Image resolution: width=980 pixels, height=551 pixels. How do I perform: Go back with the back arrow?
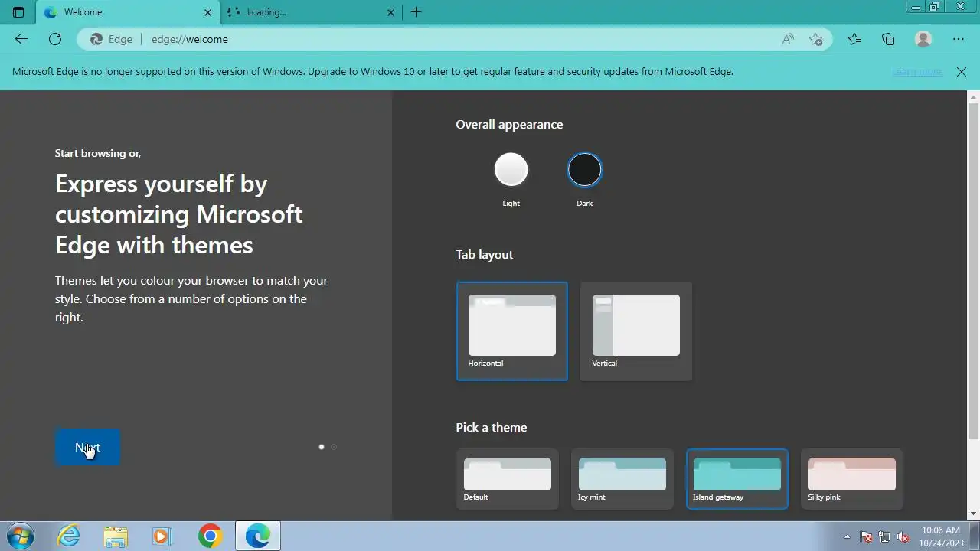click(x=21, y=39)
